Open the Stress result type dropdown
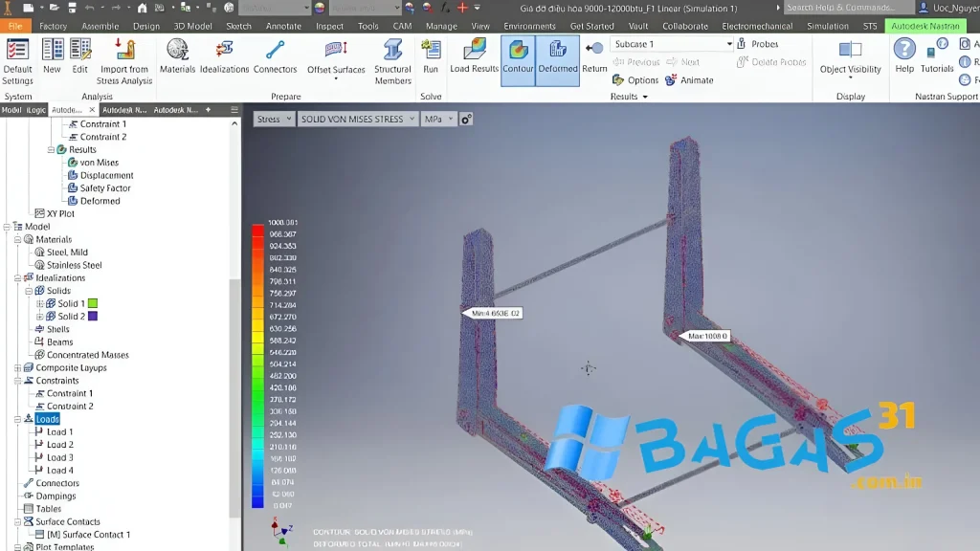The width and height of the screenshot is (980, 551). 273,119
